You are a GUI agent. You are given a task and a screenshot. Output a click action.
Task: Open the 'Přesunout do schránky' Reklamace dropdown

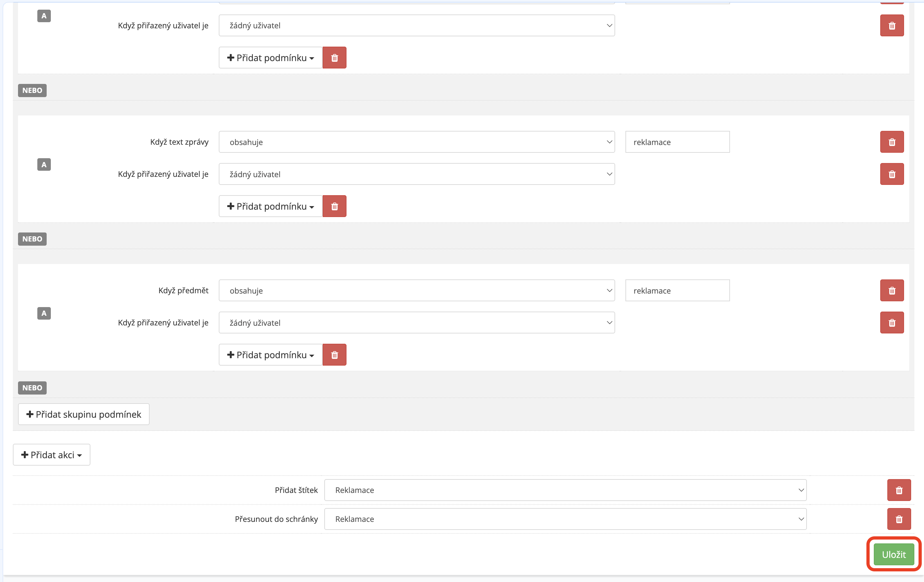click(x=565, y=519)
